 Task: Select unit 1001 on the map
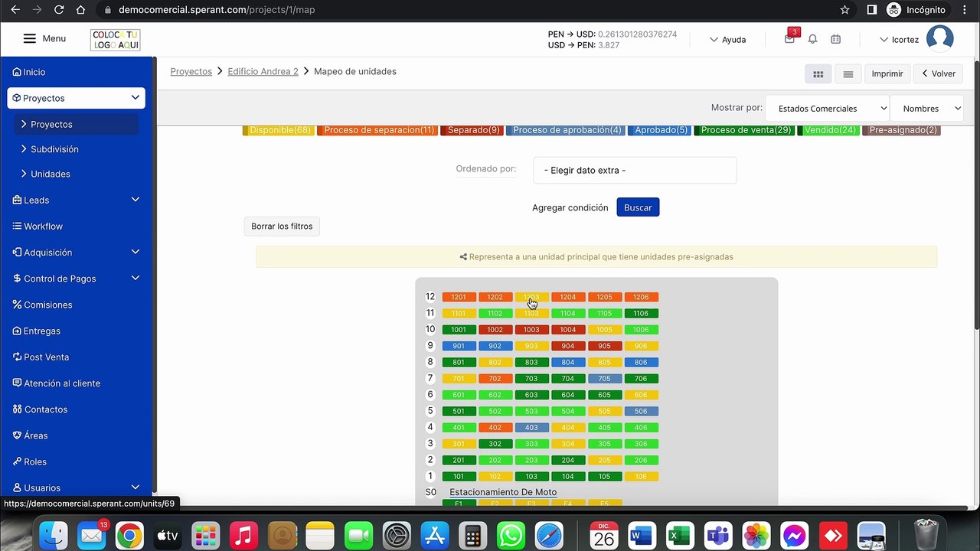459,330
